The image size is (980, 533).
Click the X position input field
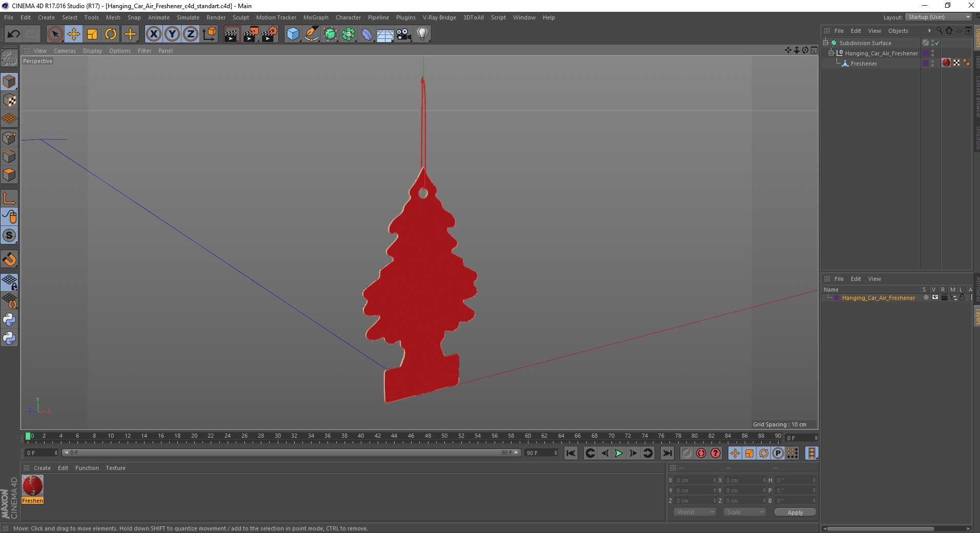coord(696,480)
